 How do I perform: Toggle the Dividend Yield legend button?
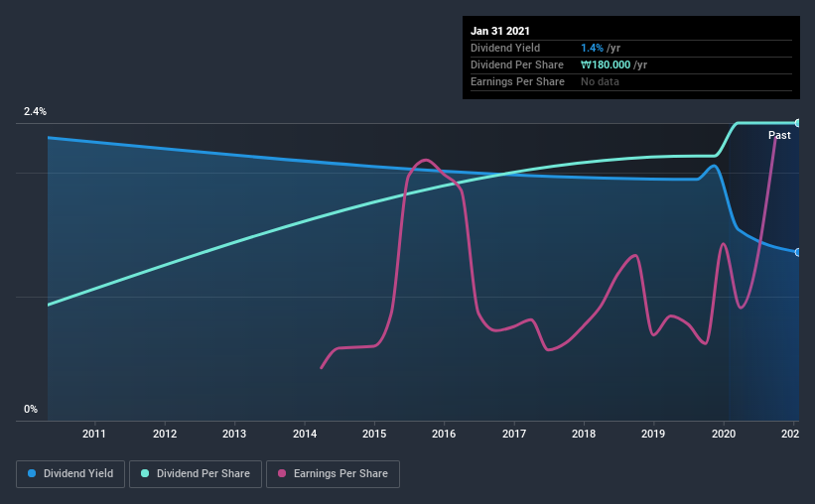coord(70,474)
